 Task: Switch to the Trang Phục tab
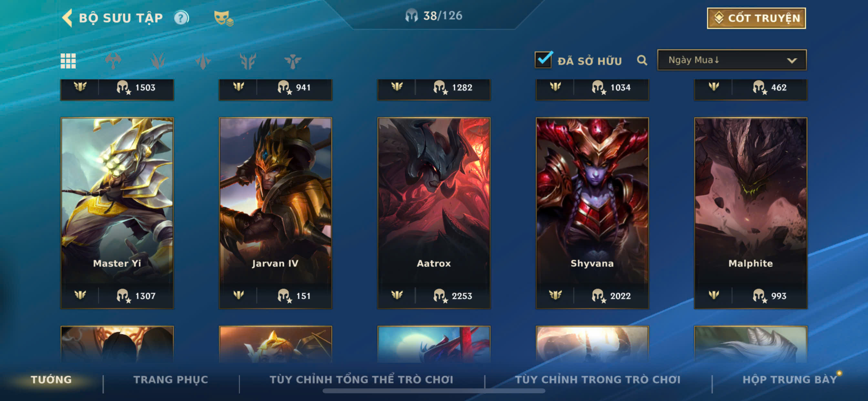[171, 379]
